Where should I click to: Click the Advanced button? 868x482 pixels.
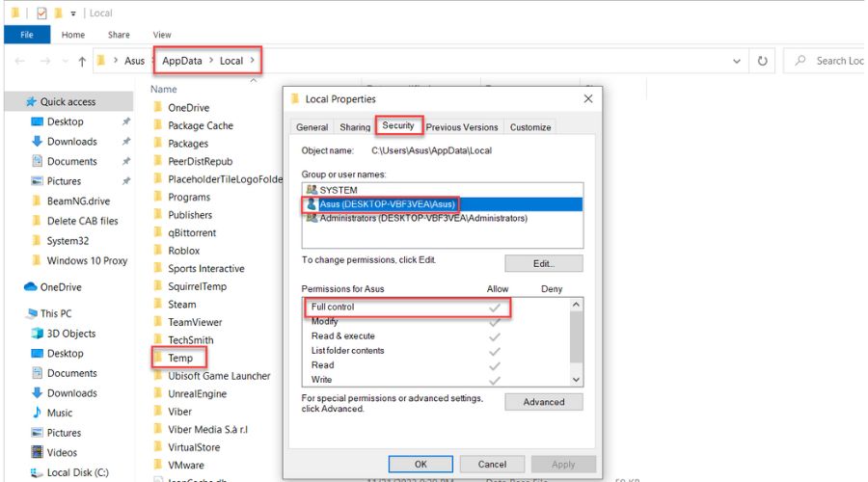coord(543,402)
